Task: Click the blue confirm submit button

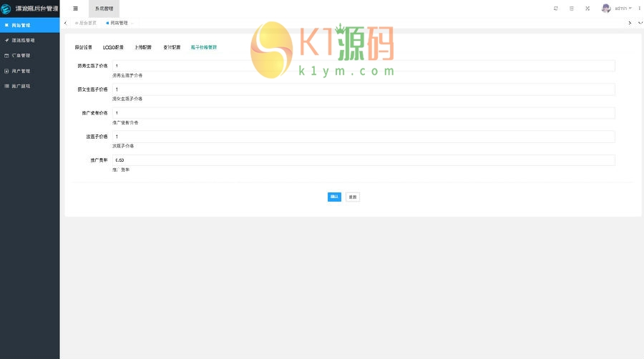Action: point(334,197)
